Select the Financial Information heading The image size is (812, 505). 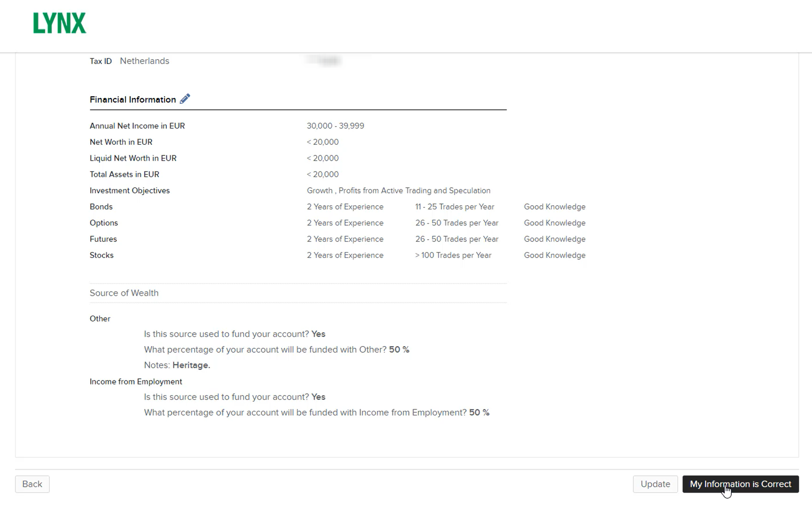pyautogui.click(x=133, y=100)
